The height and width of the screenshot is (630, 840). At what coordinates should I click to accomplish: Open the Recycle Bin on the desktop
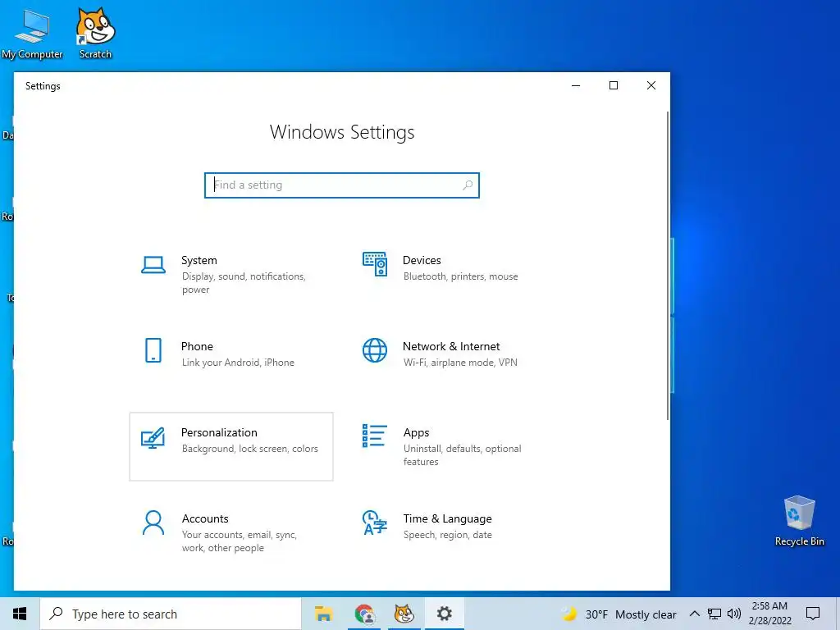(799, 521)
